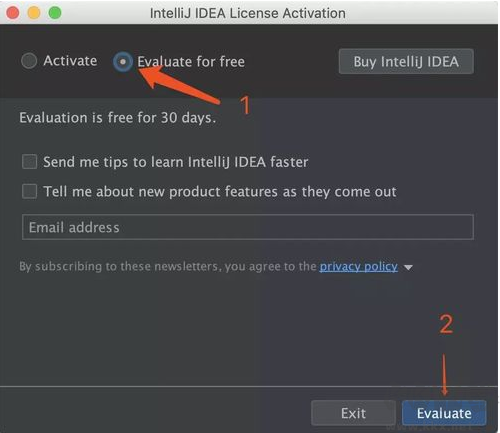This screenshot has width=500, height=433.
Task: Choose the Evaluate for free label text
Action: click(x=191, y=62)
